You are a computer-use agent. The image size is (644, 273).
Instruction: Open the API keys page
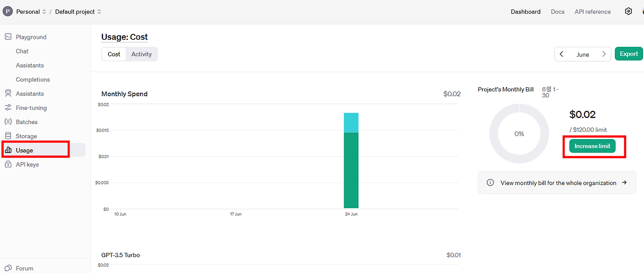coord(27,164)
